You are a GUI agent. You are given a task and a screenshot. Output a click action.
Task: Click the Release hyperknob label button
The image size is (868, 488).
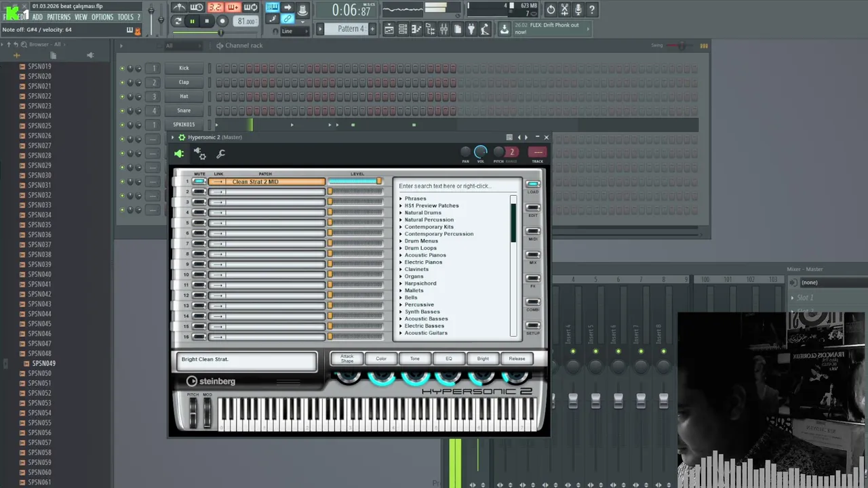pyautogui.click(x=517, y=359)
